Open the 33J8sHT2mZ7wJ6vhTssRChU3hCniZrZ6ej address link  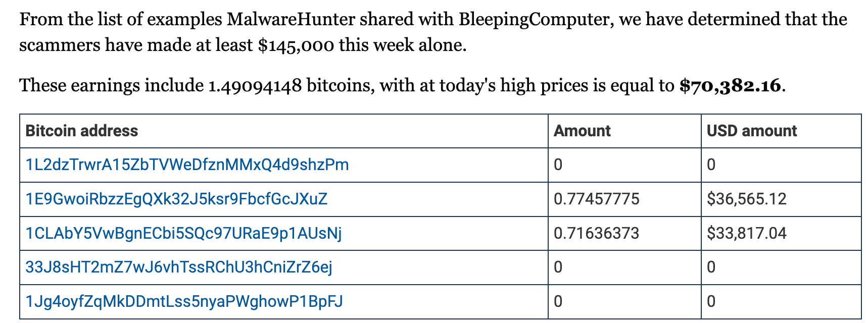click(x=179, y=267)
